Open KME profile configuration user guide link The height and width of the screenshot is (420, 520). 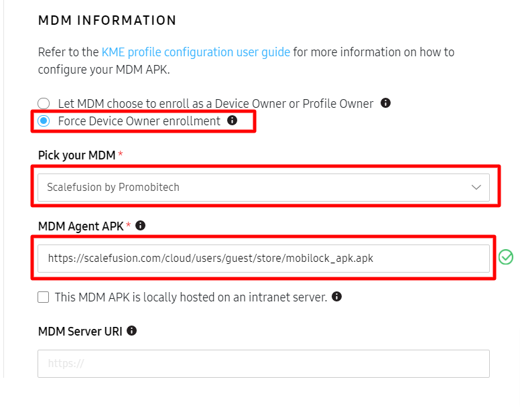(196, 52)
